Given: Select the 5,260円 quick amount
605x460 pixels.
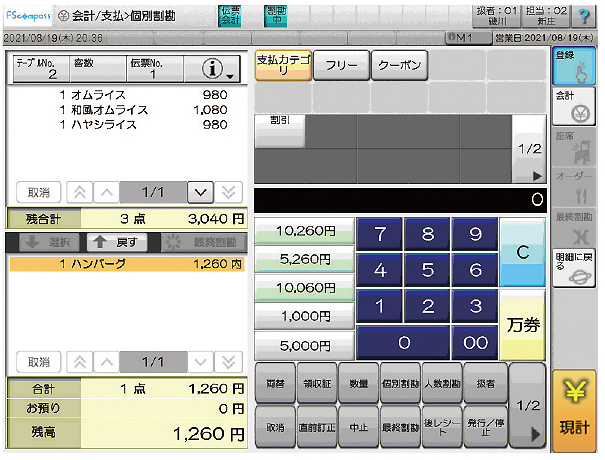Looking at the screenshot, I should click(x=305, y=259).
